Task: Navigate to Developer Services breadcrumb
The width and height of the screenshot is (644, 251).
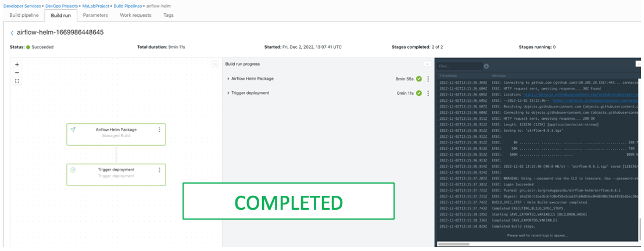Action: pos(22,6)
